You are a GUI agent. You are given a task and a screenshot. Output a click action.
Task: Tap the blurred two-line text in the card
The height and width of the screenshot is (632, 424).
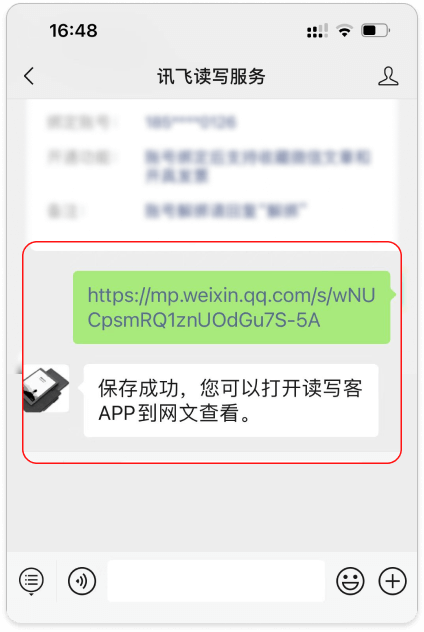pyautogui.click(x=257, y=166)
